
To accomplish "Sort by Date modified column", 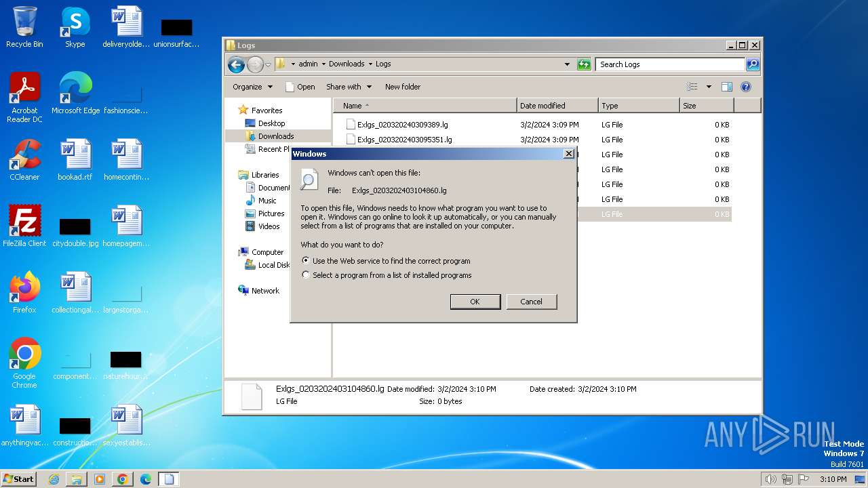I will click(557, 106).
